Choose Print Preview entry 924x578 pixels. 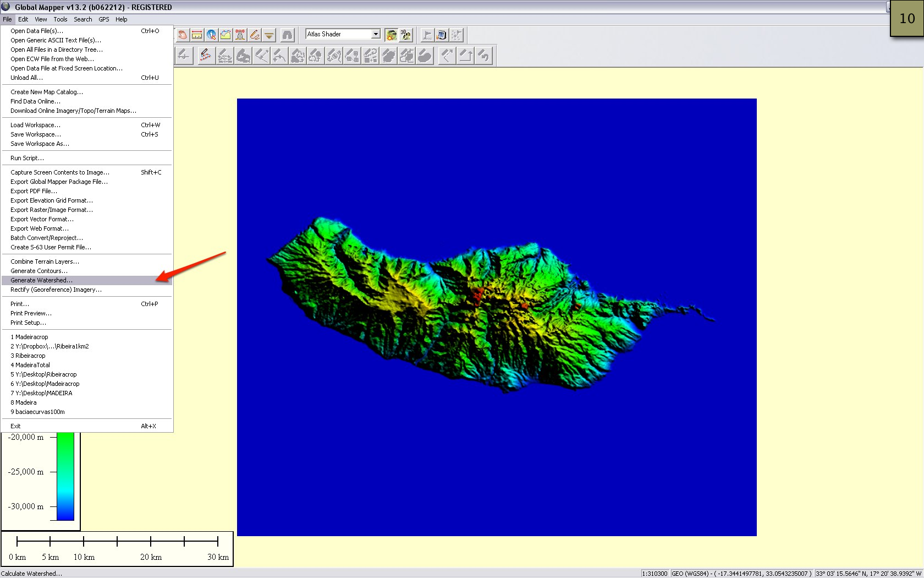pyautogui.click(x=87, y=313)
